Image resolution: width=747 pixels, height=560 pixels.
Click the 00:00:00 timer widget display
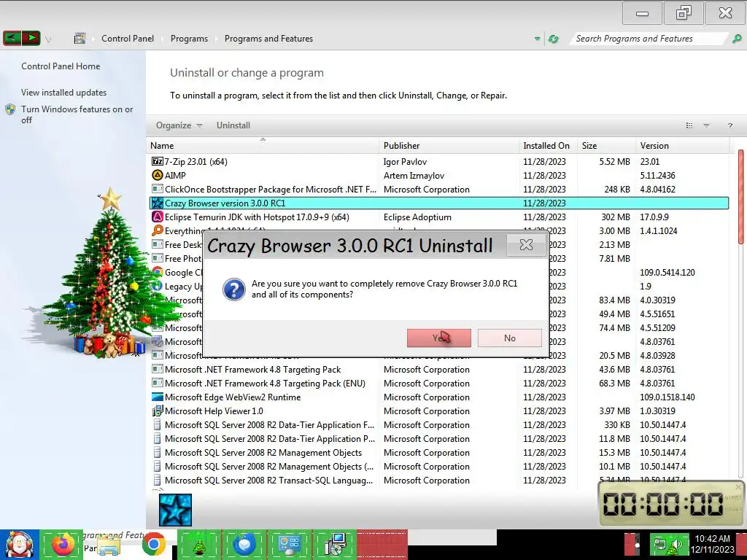(x=663, y=504)
